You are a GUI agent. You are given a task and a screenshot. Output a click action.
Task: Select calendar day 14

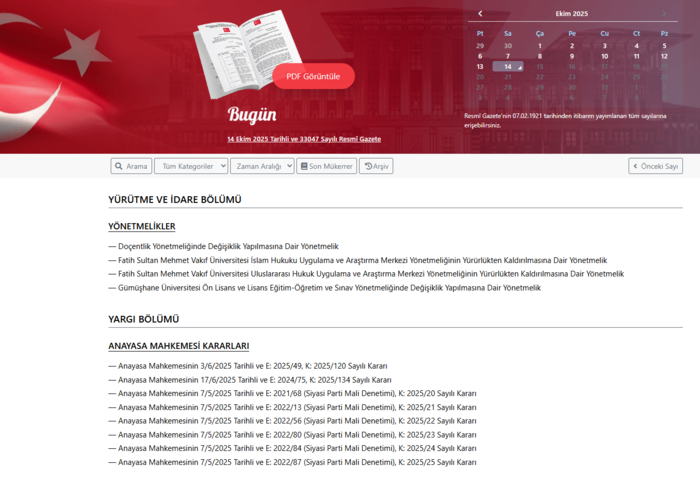point(508,66)
